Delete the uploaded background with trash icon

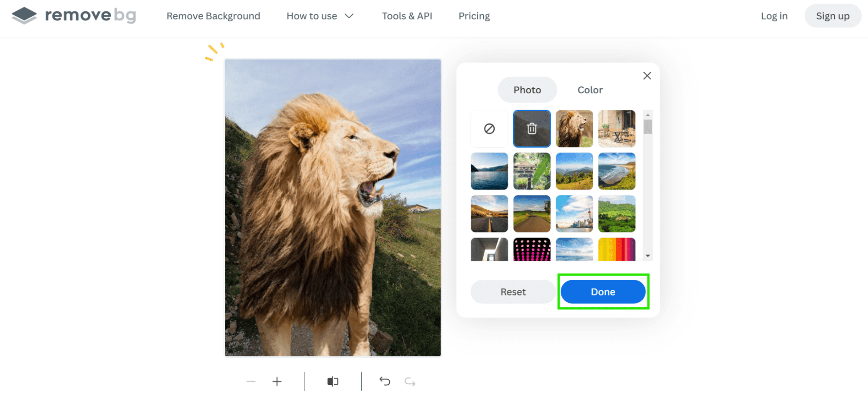(x=532, y=129)
